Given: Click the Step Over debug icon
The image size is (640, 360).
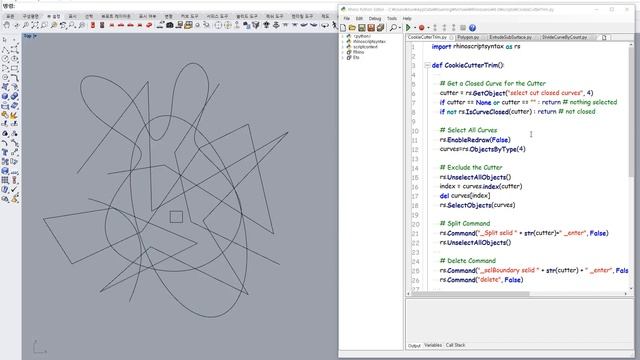Looking at the screenshot, I should coord(444,28).
